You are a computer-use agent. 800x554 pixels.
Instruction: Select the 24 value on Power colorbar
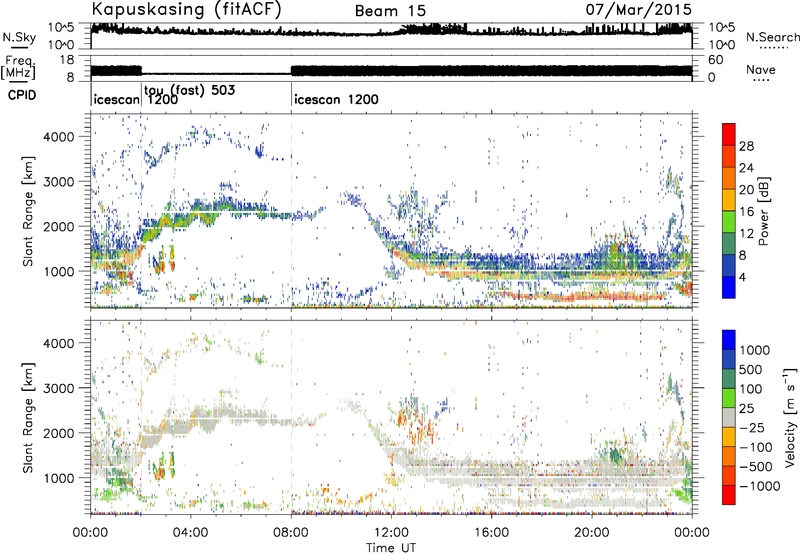click(746, 168)
